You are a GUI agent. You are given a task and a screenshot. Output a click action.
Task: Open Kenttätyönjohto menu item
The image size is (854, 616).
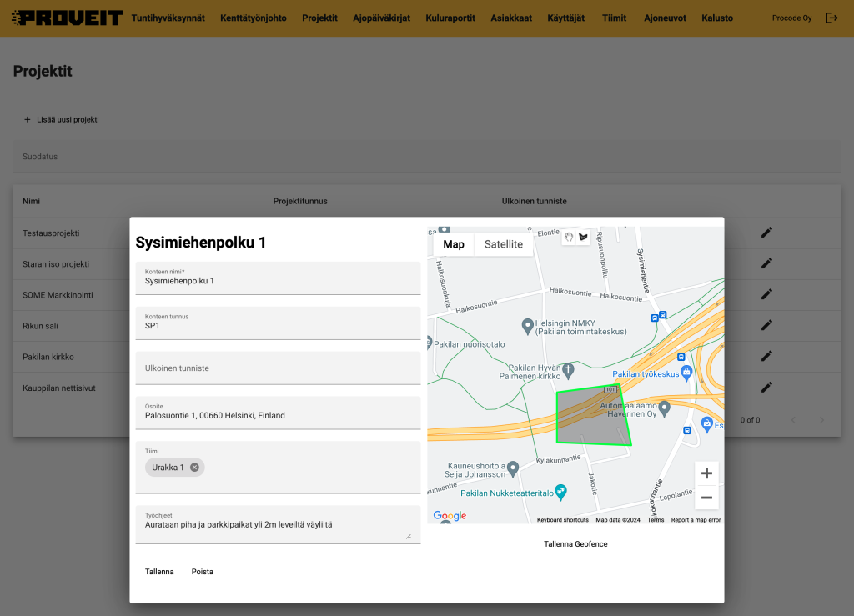(254, 18)
